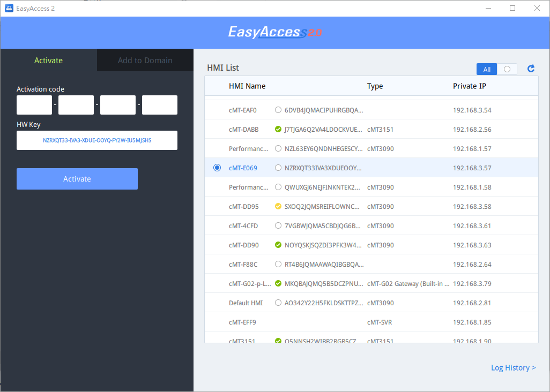Viewport: 550px width, 392px height.
Task: Open the Activate tab
Action: point(48,61)
